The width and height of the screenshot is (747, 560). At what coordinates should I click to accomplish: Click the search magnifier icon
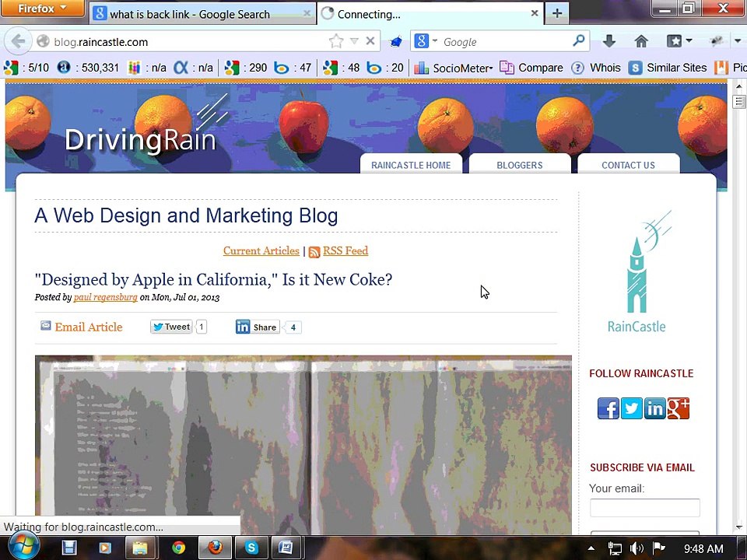click(x=578, y=41)
